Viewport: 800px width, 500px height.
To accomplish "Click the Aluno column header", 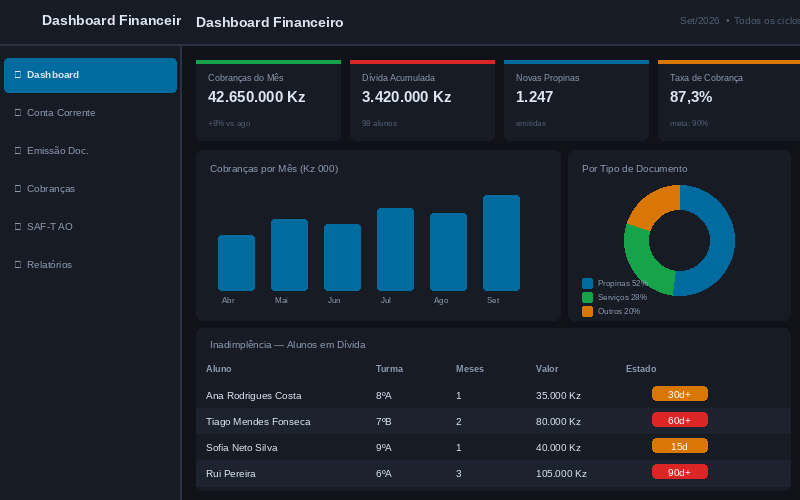I will click(218, 369).
